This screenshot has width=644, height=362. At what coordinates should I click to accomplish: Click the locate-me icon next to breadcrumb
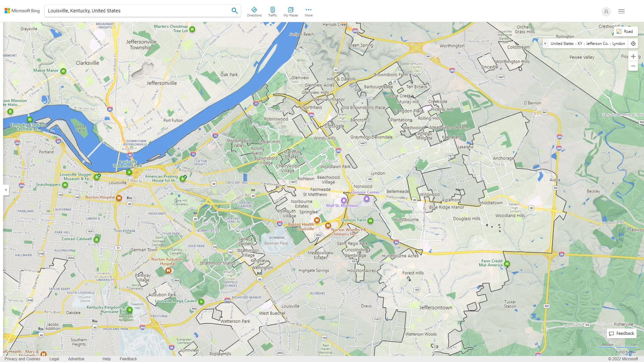pos(633,43)
